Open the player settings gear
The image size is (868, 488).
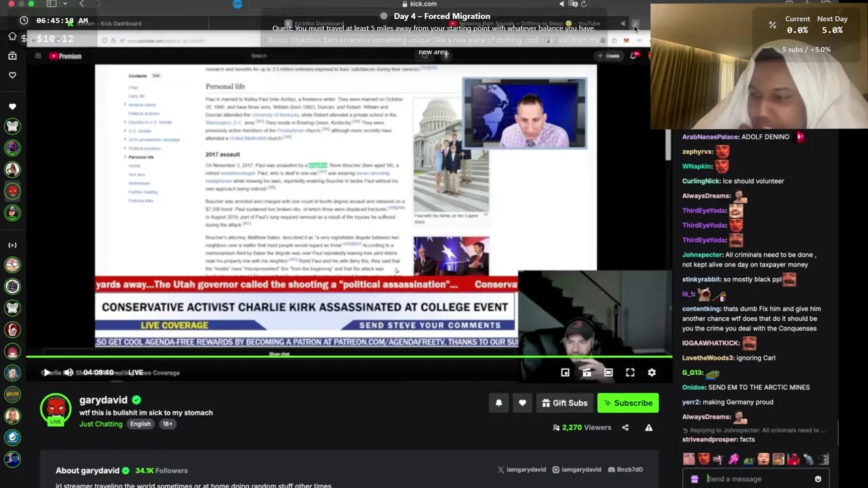(652, 372)
